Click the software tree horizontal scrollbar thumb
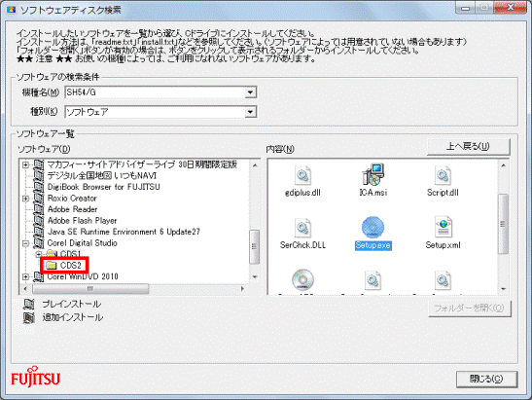Image resolution: width=532 pixels, height=400 pixels. click(90, 289)
